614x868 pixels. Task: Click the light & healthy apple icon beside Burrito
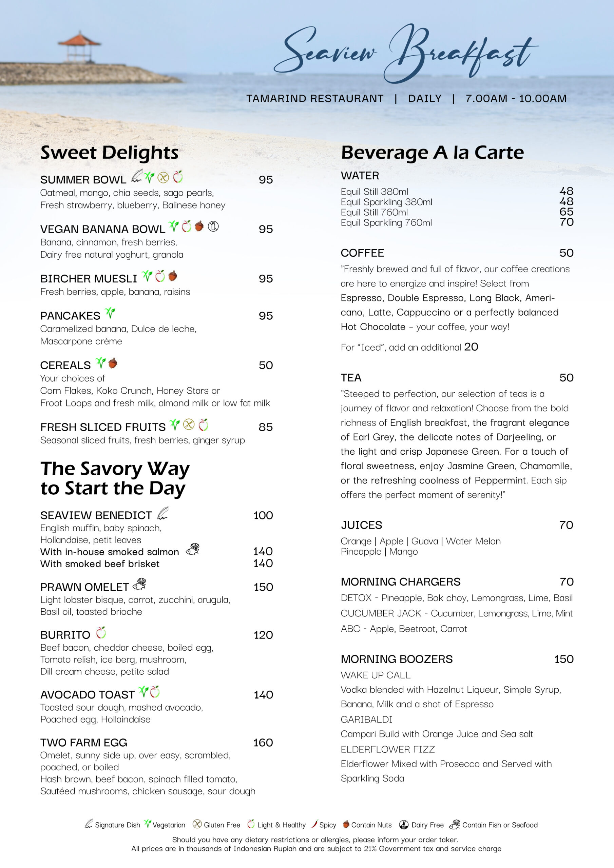pos(101,632)
